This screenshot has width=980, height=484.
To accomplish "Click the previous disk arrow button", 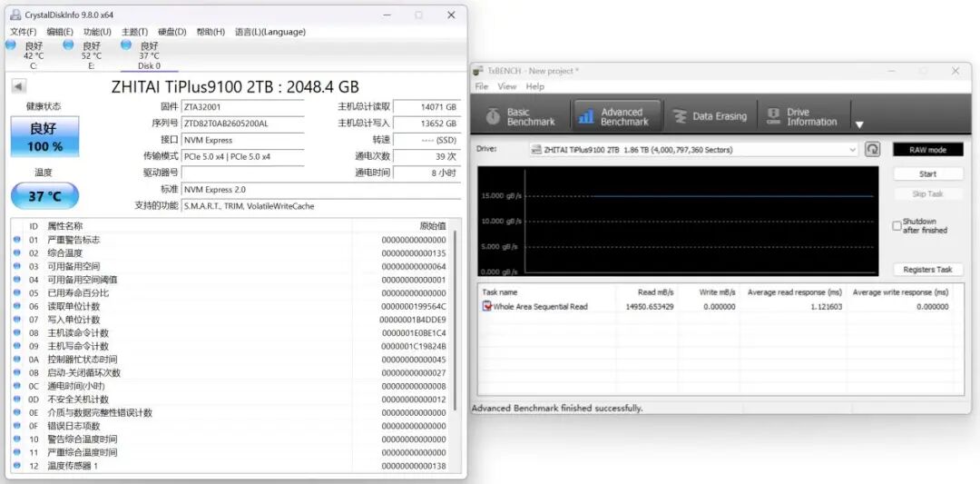I will click(x=19, y=86).
